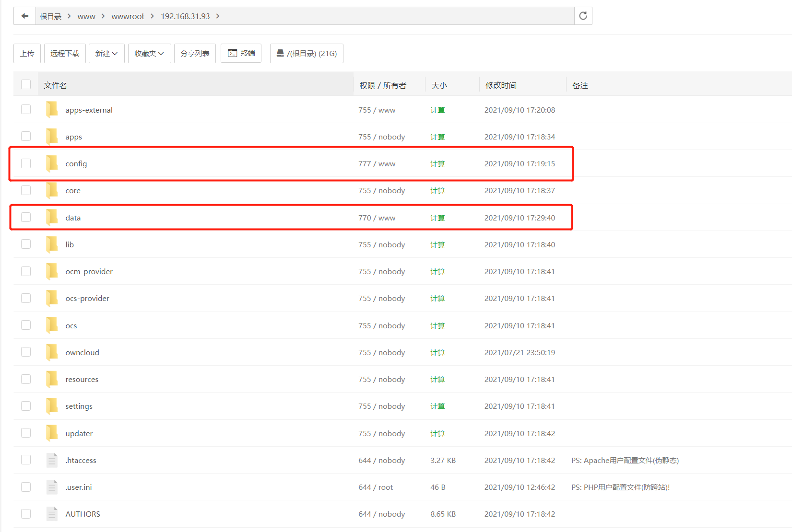The width and height of the screenshot is (792, 532).
Task: Tick the .htaccess row checkbox
Action: pos(26,460)
